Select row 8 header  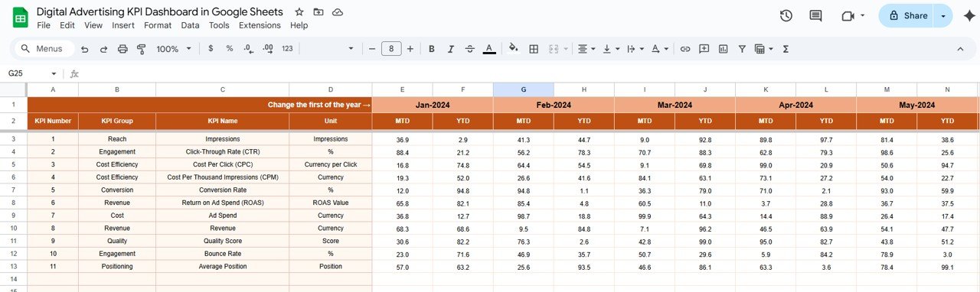point(13,203)
